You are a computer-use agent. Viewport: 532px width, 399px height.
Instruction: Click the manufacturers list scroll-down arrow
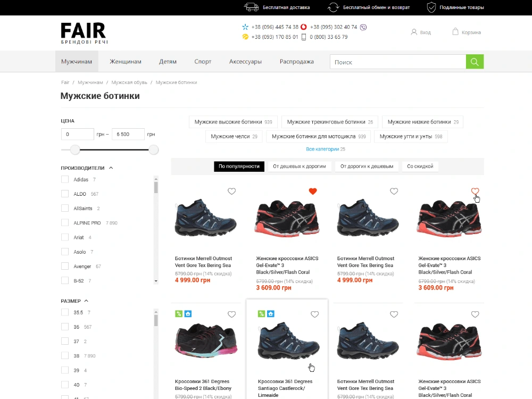pyautogui.click(x=156, y=281)
